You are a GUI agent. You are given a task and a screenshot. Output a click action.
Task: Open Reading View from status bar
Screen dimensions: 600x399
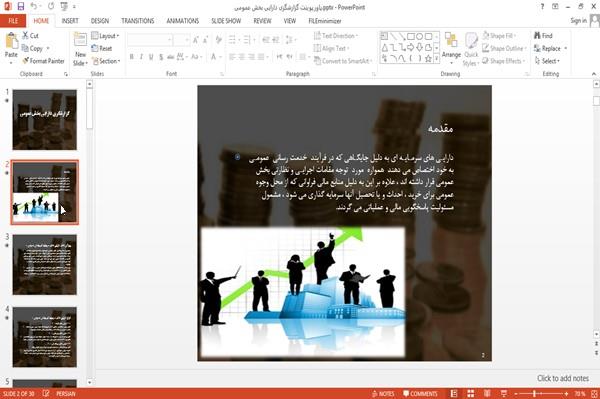pyautogui.click(x=487, y=394)
